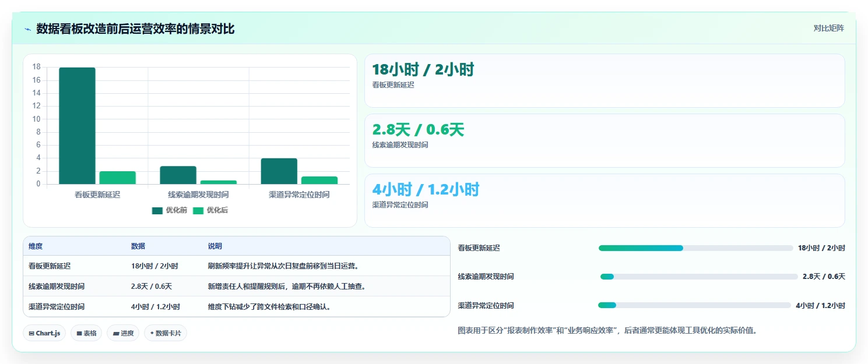Click the description starting with 刷新频率提升
868x364 pixels.
(283, 266)
